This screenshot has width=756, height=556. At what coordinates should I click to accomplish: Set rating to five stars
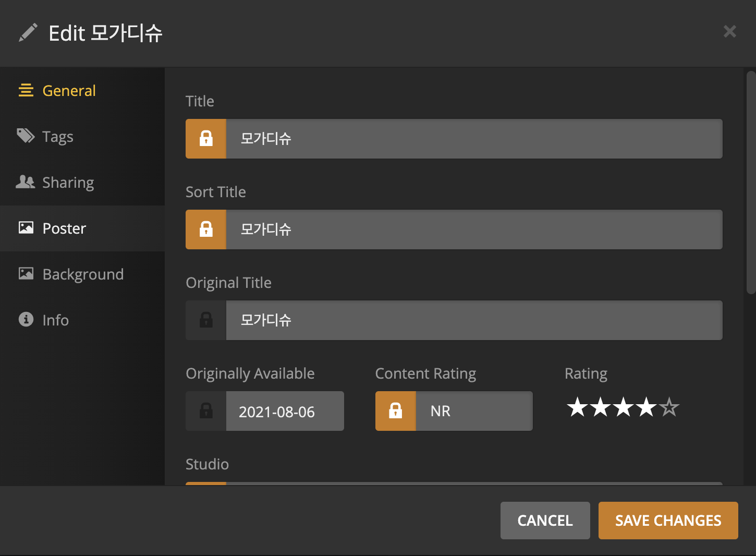point(669,407)
